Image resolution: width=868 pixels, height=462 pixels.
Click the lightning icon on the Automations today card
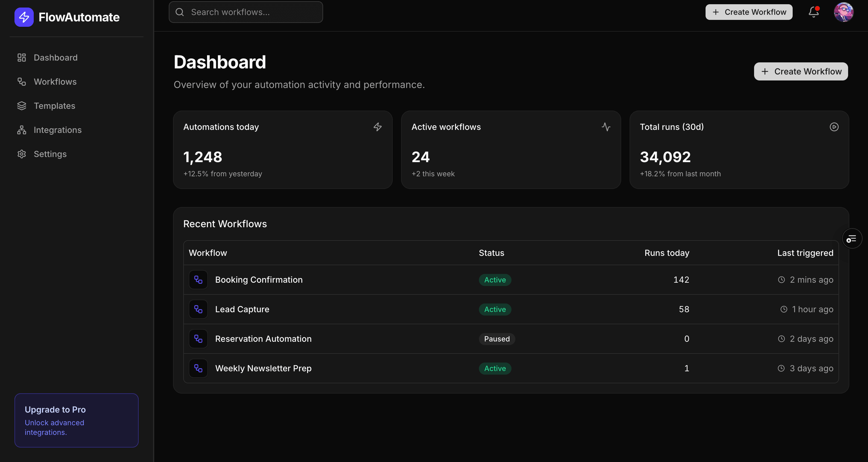pyautogui.click(x=377, y=127)
